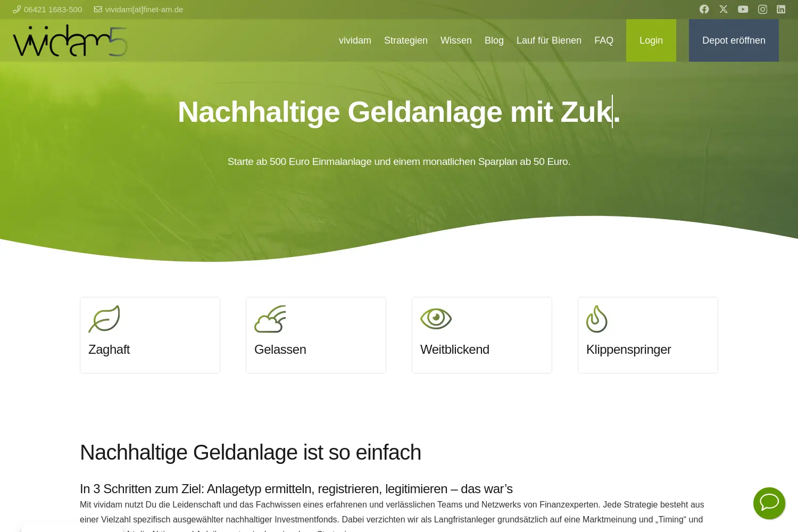The image size is (798, 532).
Task: Click the flame icon on Klippenspringer card
Action: [597, 319]
